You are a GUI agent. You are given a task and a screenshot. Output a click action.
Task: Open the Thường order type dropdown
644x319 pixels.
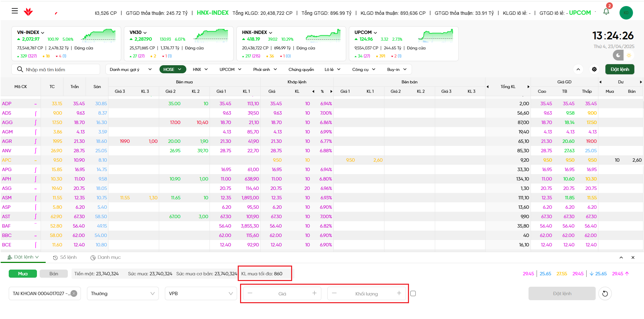(123, 293)
